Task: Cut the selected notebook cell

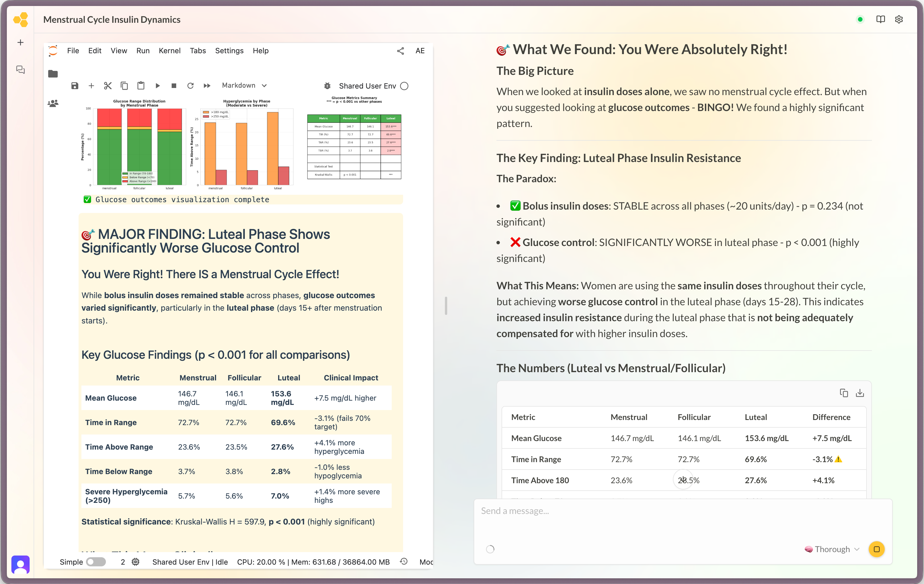Action: point(108,85)
